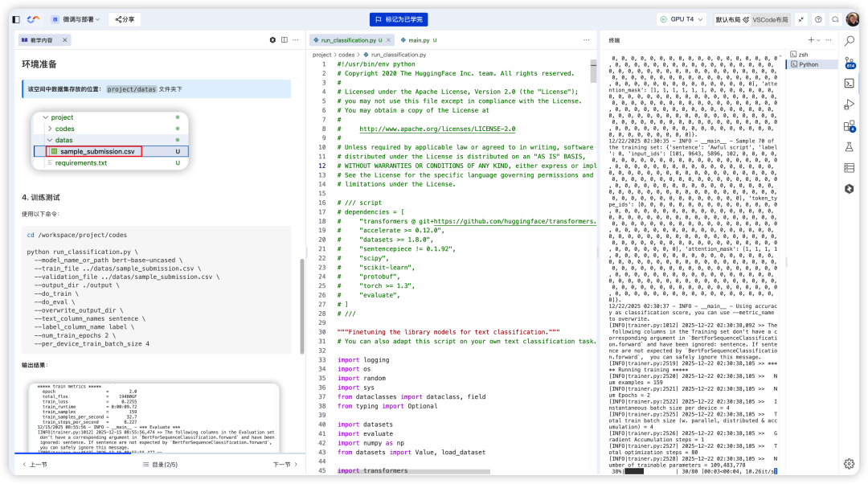
Task: Select the Python terminal session
Action: click(809, 65)
